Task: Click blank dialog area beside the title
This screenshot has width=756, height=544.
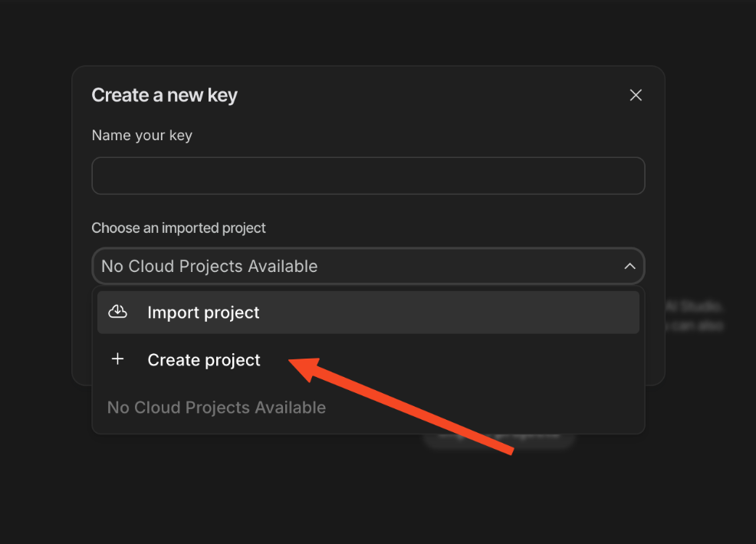Action: (429, 95)
